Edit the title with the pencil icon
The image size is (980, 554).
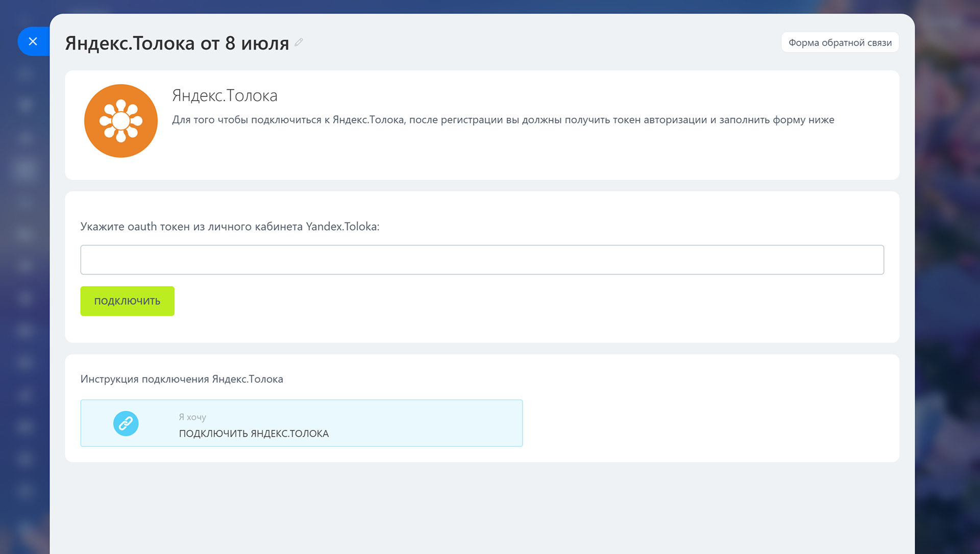click(299, 42)
